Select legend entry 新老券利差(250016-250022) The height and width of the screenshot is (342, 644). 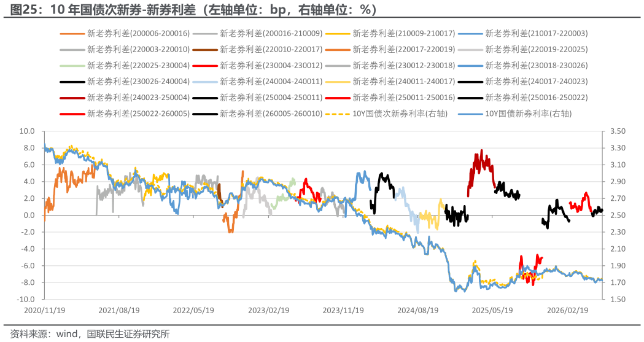(x=522, y=98)
